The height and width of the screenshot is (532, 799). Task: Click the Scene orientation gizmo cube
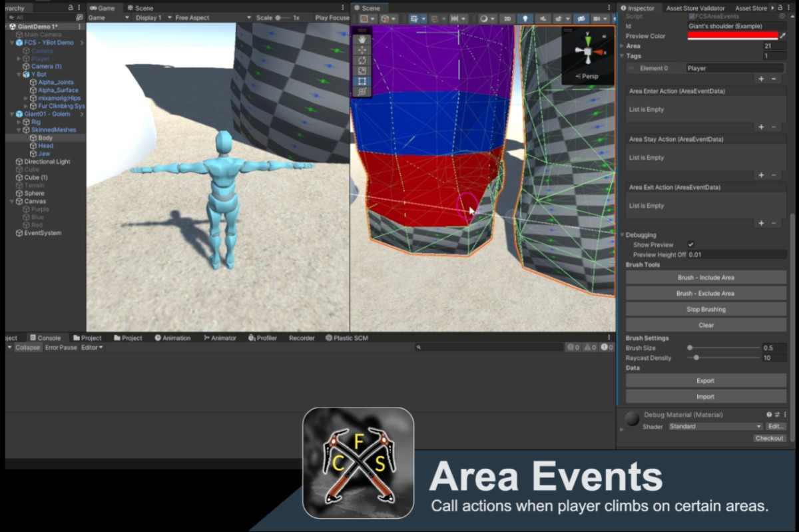coord(587,51)
